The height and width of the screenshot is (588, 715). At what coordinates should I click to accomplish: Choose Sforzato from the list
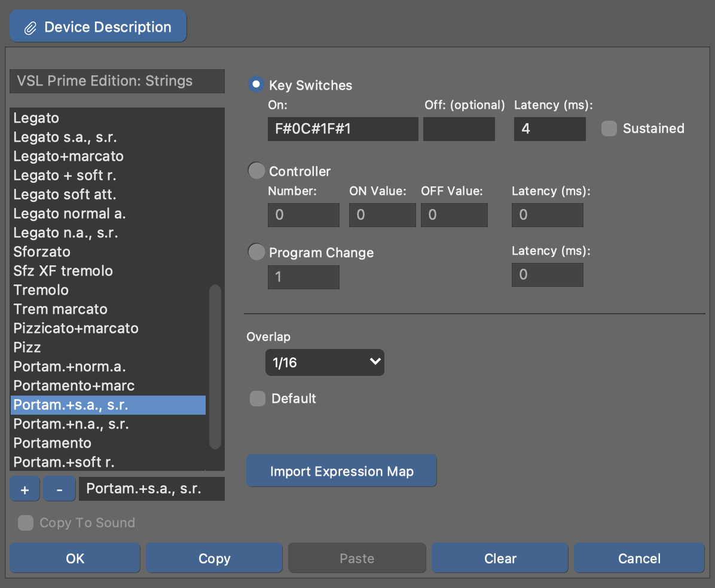tap(42, 252)
